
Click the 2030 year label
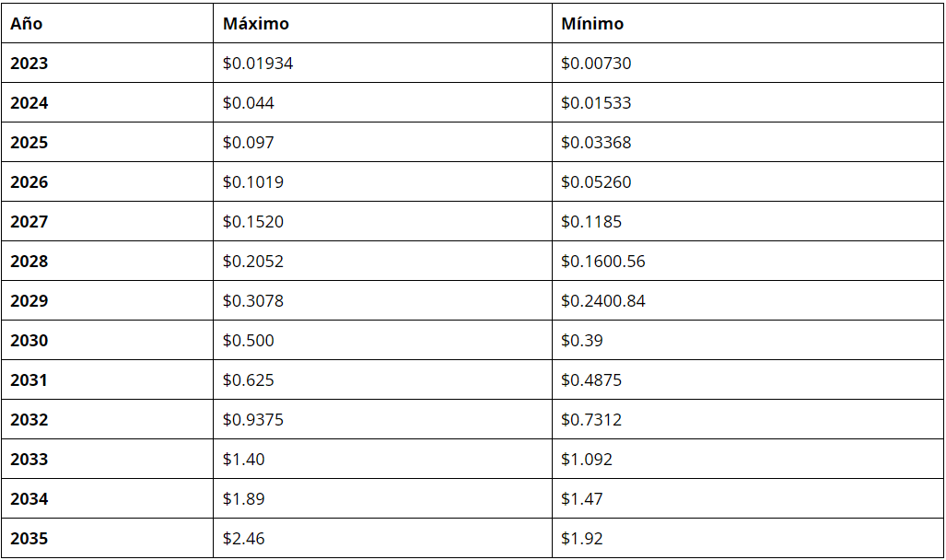click(x=29, y=341)
